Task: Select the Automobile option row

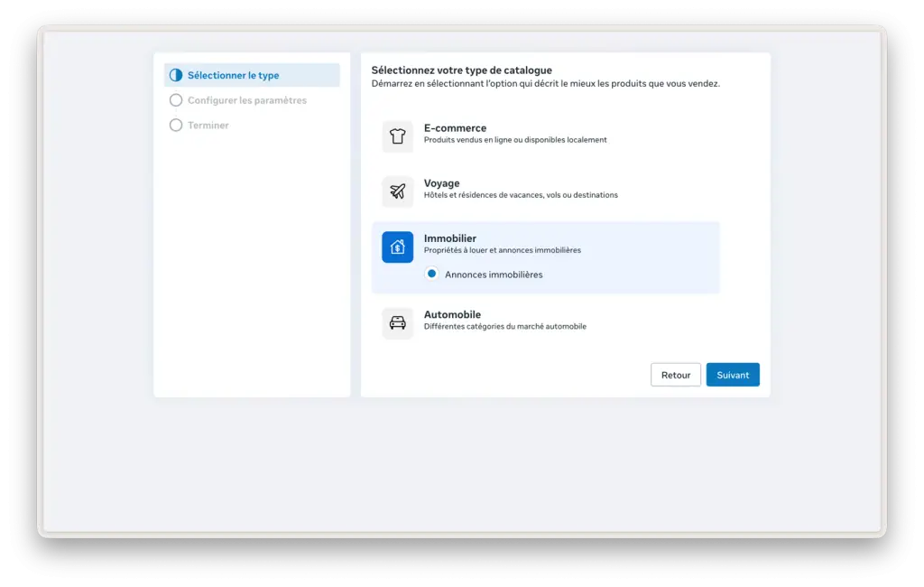Action: click(541, 319)
